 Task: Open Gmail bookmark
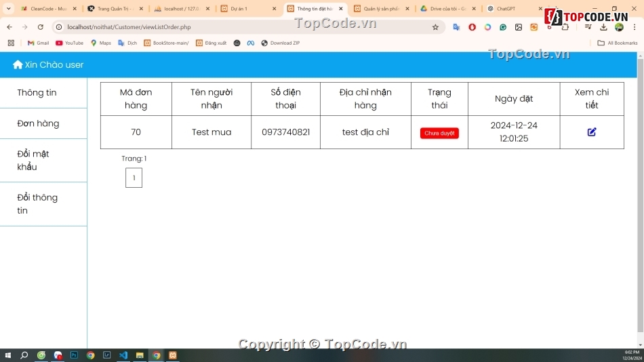point(38,43)
